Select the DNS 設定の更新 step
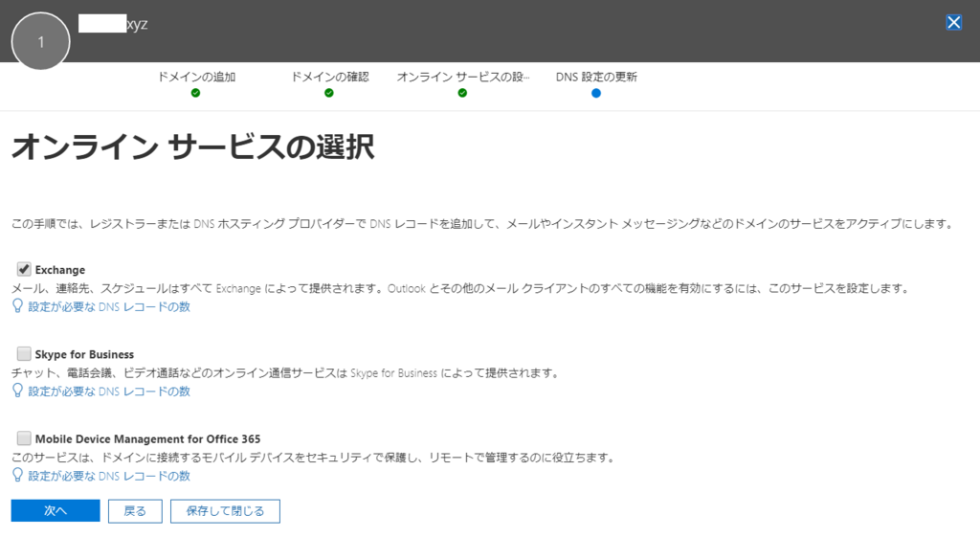Viewport: 980px width, 538px height. point(596,77)
